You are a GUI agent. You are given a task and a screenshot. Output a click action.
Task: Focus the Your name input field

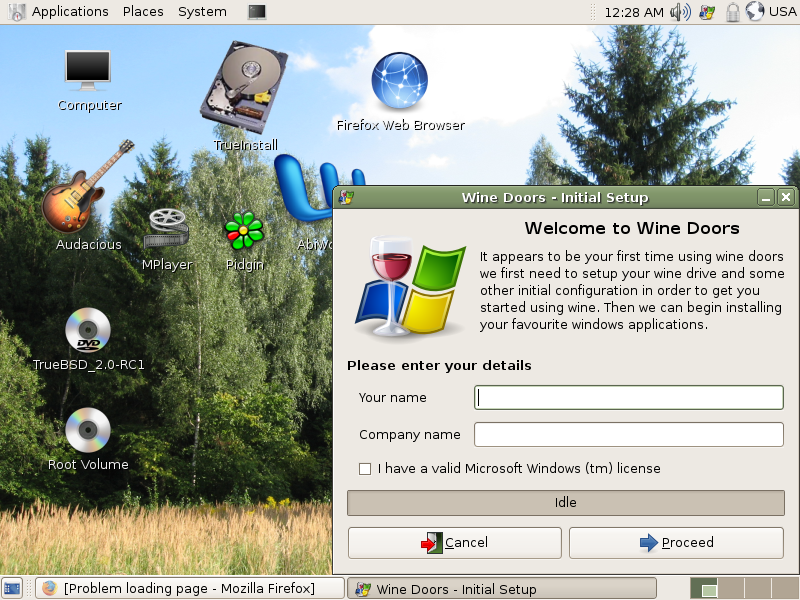tap(629, 397)
